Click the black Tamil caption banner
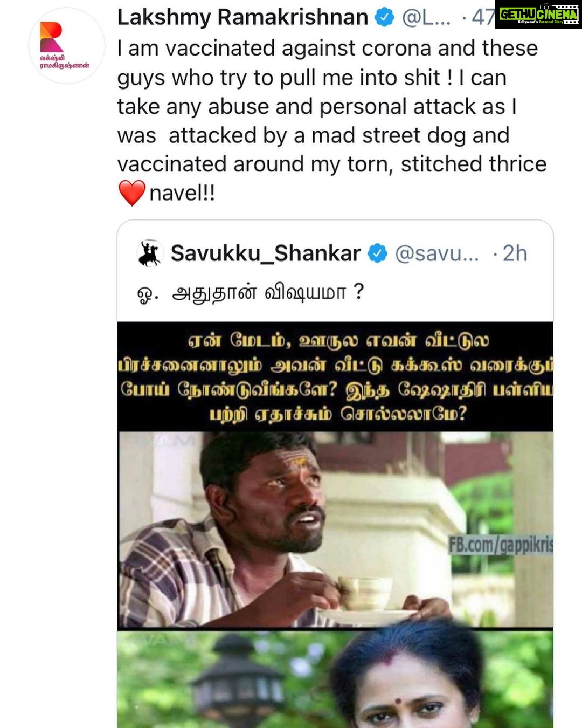 coord(335,376)
